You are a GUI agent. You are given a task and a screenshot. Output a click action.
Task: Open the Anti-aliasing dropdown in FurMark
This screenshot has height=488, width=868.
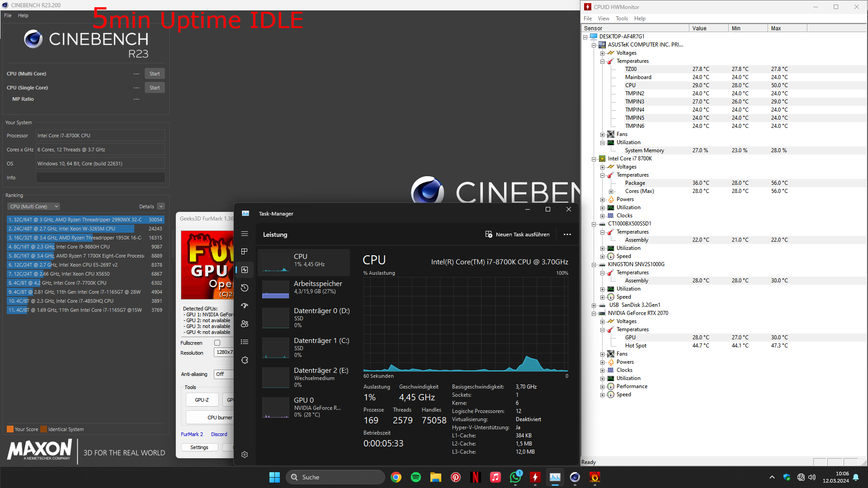click(x=223, y=374)
